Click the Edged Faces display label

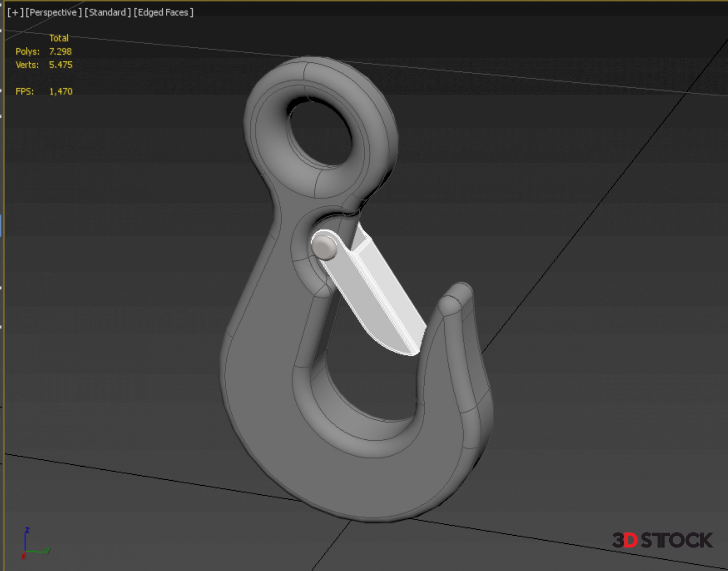click(x=163, y=13)
